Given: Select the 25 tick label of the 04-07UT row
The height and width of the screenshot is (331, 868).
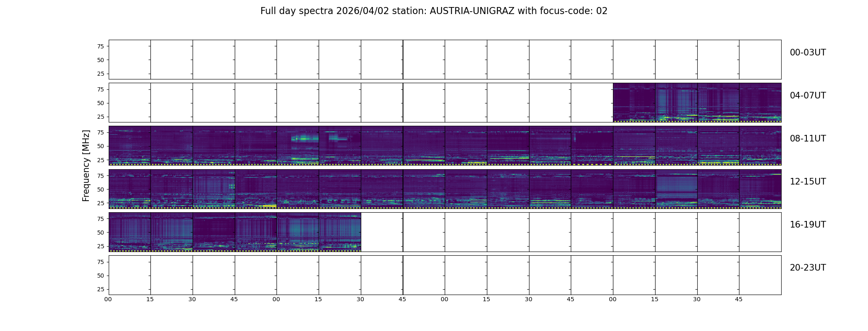Looking at the screenshot, I should pyautogui.click(x=100, y=117).
